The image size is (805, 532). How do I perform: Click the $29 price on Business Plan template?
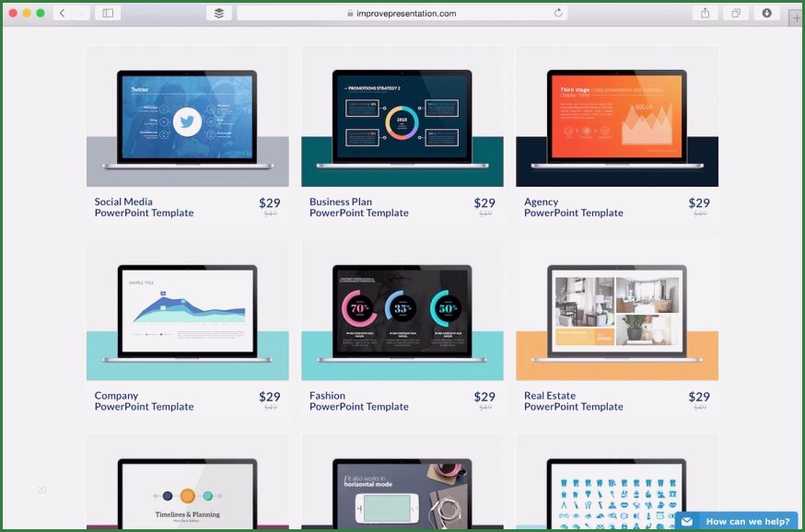click(x=484, y=203)
